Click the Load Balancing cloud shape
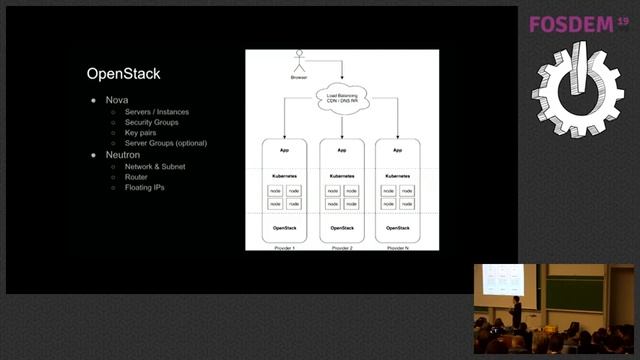 click(x=342, y=98)
